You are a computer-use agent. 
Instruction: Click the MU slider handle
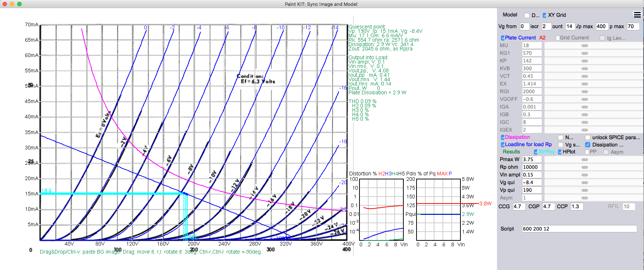pos(585,46)
